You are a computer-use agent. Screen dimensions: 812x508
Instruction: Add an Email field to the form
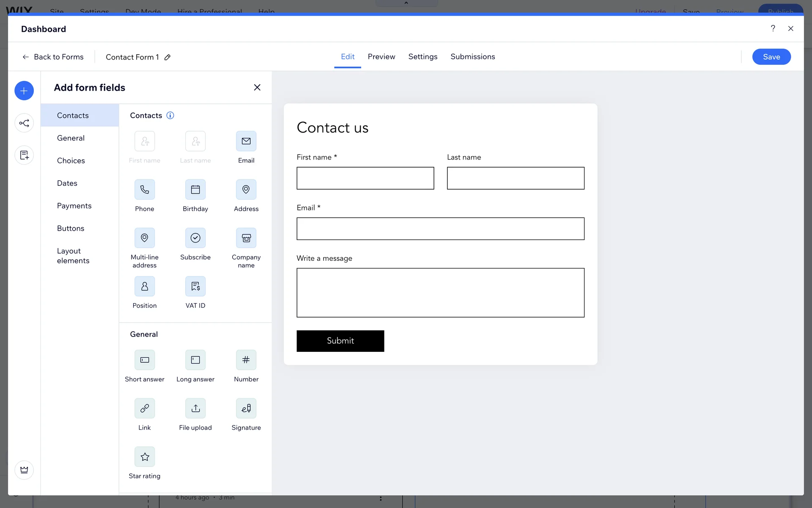pos(246,141)
